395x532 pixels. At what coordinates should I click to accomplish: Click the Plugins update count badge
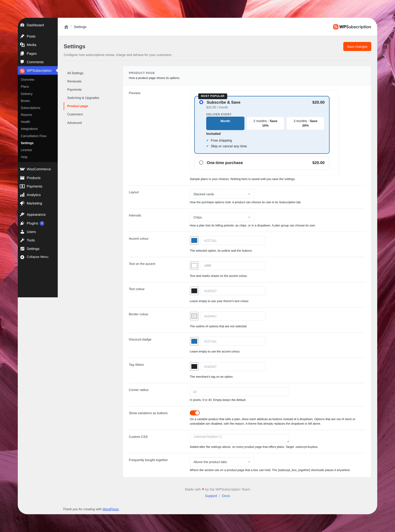pos(42,223)
